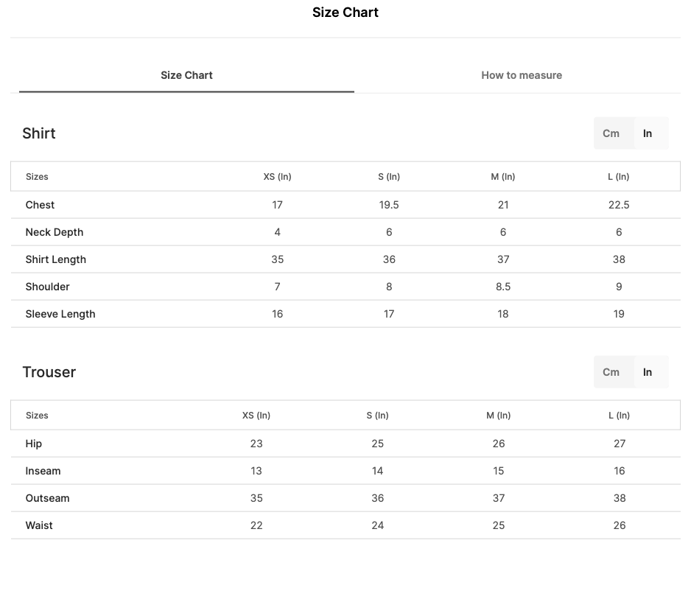Click the Waist row label

pos(39,525)
